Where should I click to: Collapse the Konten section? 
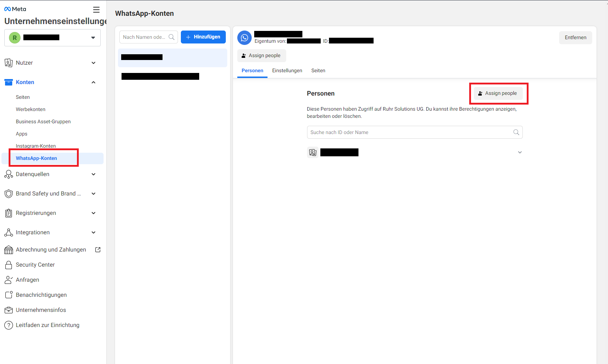(x=93, y=82)
